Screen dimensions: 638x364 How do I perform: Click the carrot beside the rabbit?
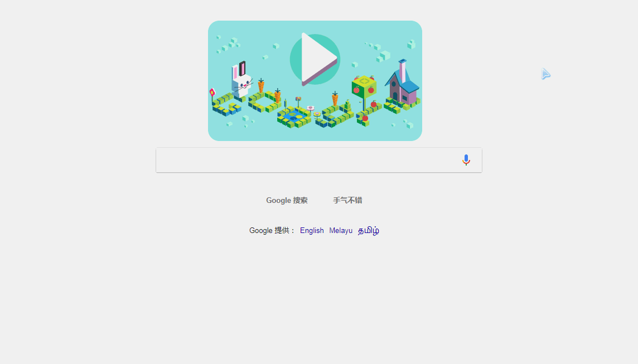tap(261, 86)
